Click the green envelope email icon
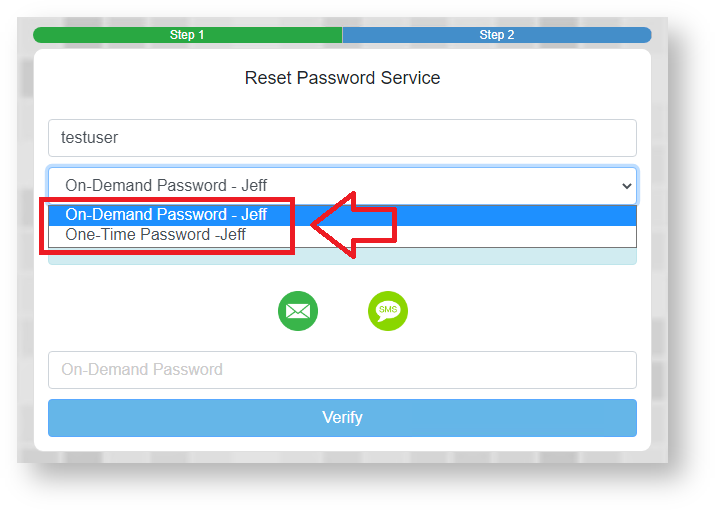The width and height of the screenshot is (716, 511). pyautogui.click(x=297, y=311)
